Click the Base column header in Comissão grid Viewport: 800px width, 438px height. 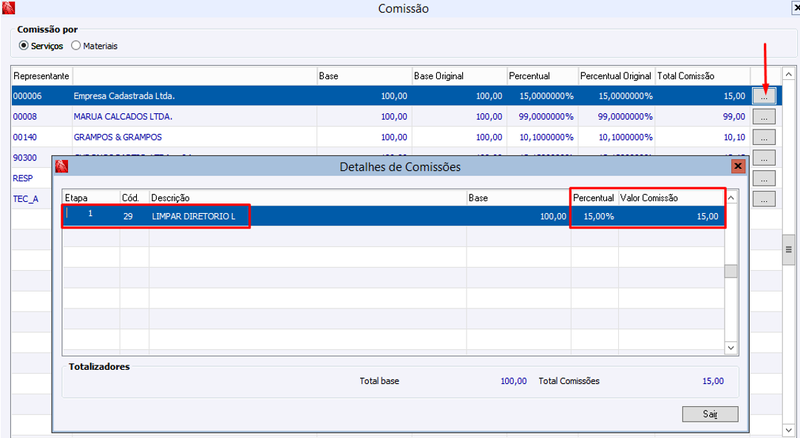coord(364,76)
